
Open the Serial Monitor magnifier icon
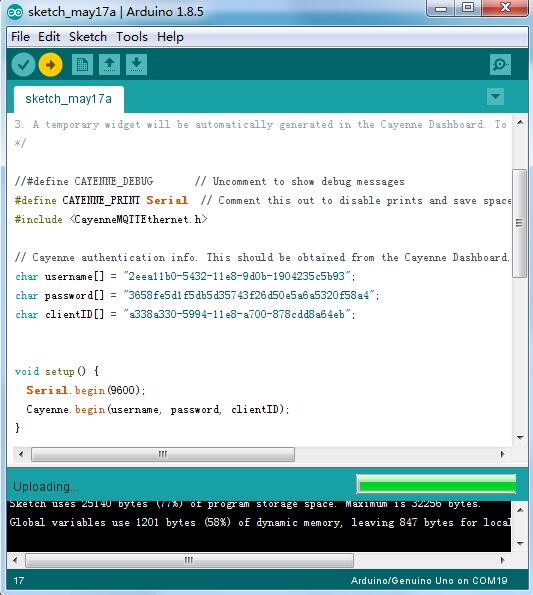point(500,65)
